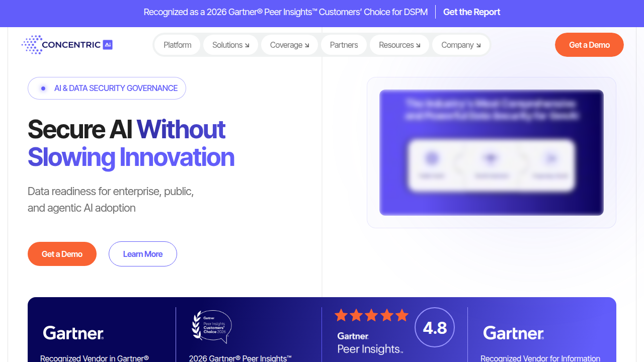644x362 pixels.
Task: Click the five orange rating stars
Action: coord(372,315)
